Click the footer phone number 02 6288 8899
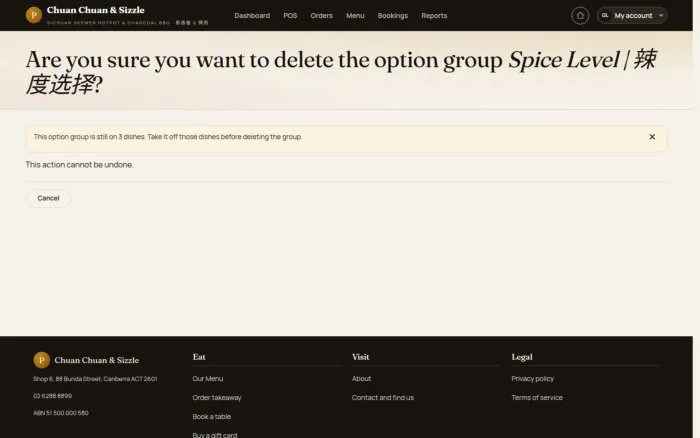Image resolution: width=700 pixels, height=438 pixels. point(52,396)
